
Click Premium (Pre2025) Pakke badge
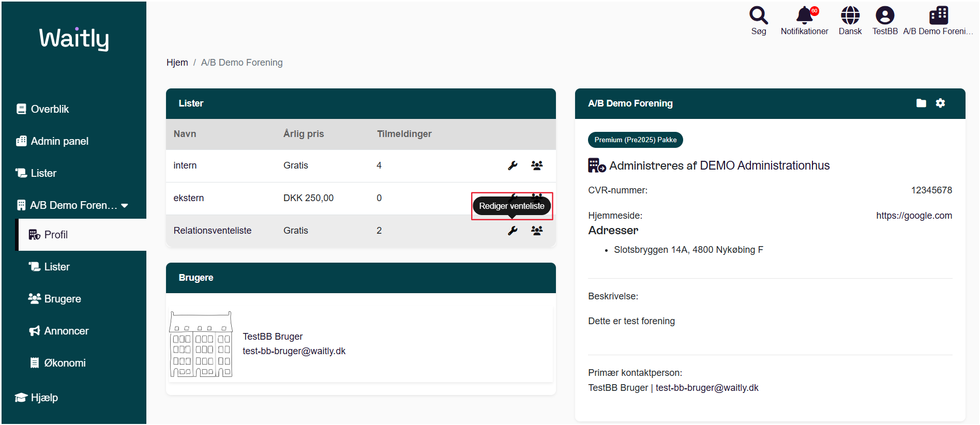635,140
